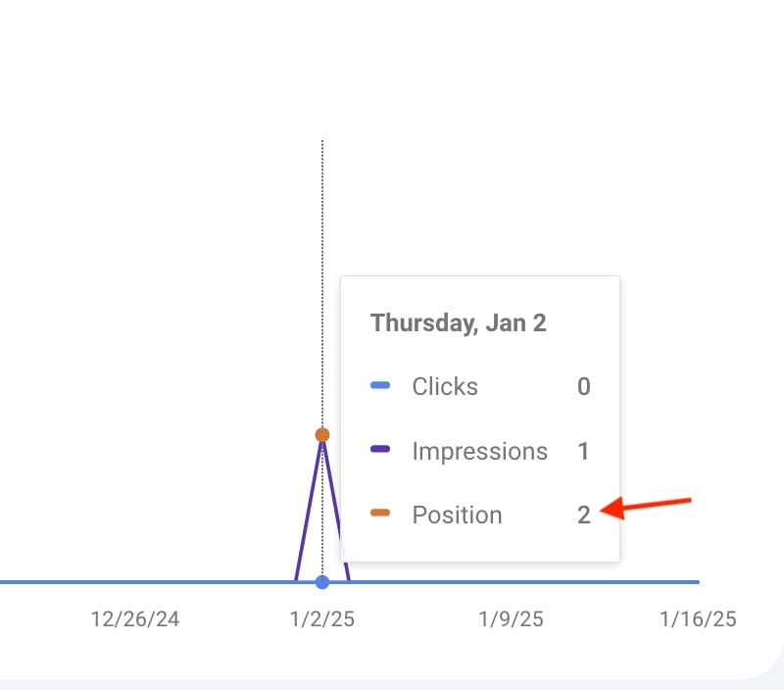784x690 pixels.
Task: Click the orange Position data point
Action: [x=322, y=434]
